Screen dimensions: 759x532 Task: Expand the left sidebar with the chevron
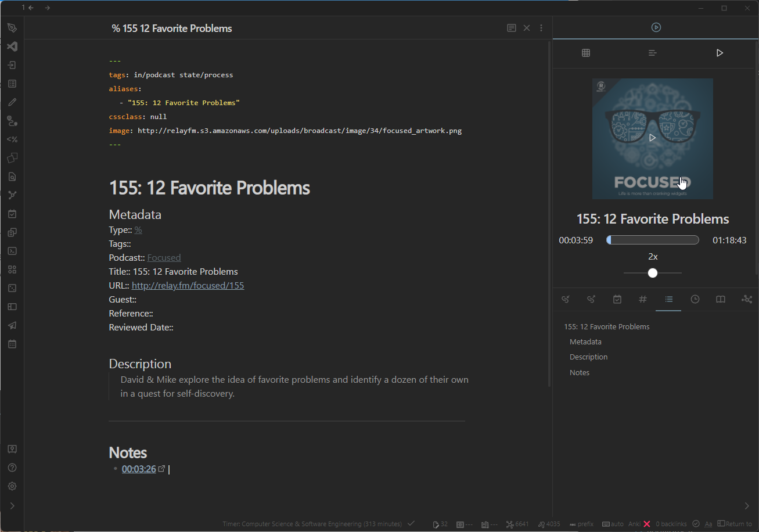12,506
